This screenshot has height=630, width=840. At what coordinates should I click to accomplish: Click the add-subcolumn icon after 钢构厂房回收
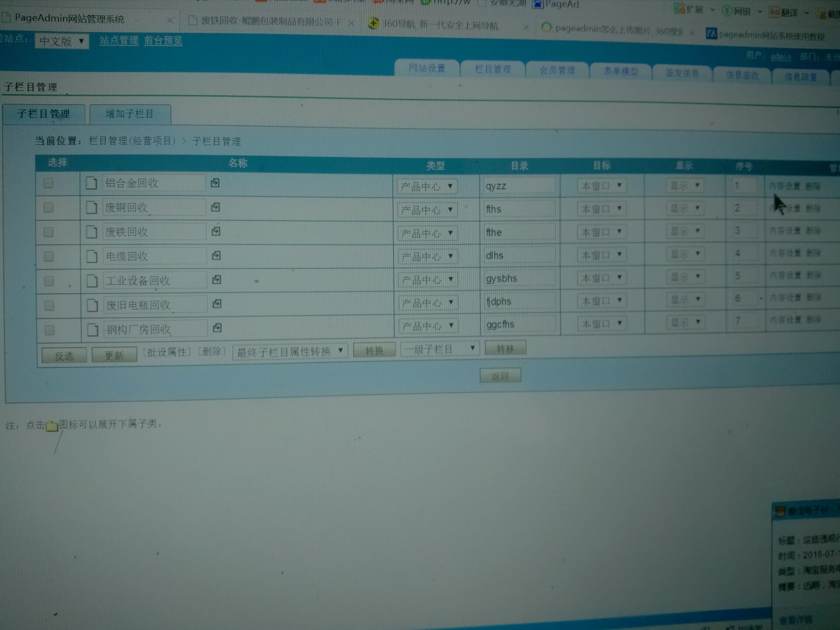pos(217,328)
